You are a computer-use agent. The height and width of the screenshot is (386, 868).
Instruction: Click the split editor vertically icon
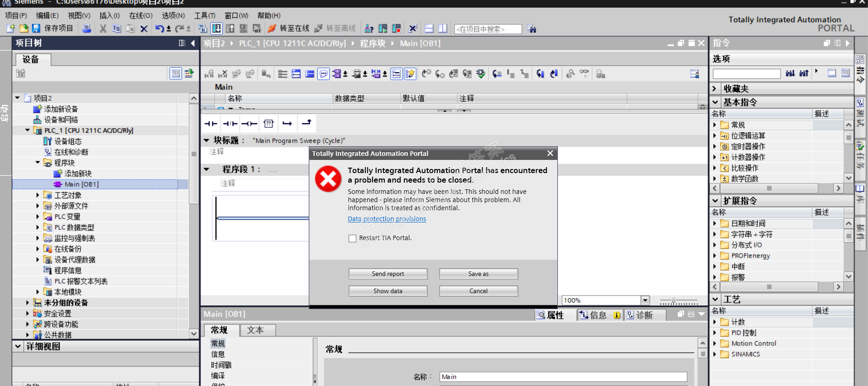coord(442,29)
